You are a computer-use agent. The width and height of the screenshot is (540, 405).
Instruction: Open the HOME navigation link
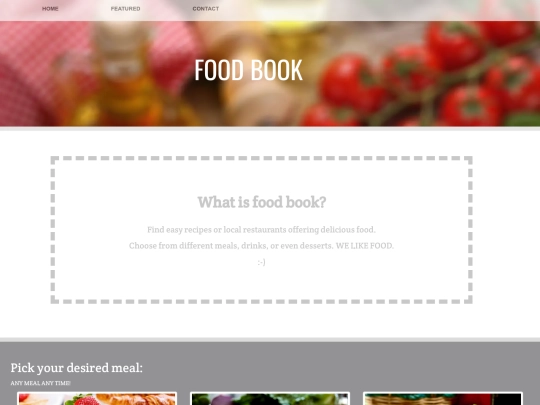(x=50, y=9)
